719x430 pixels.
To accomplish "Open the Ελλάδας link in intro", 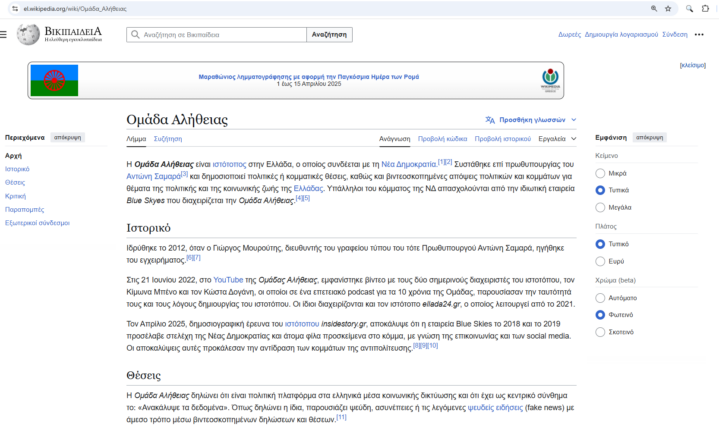I will click(x=309, y=188).
